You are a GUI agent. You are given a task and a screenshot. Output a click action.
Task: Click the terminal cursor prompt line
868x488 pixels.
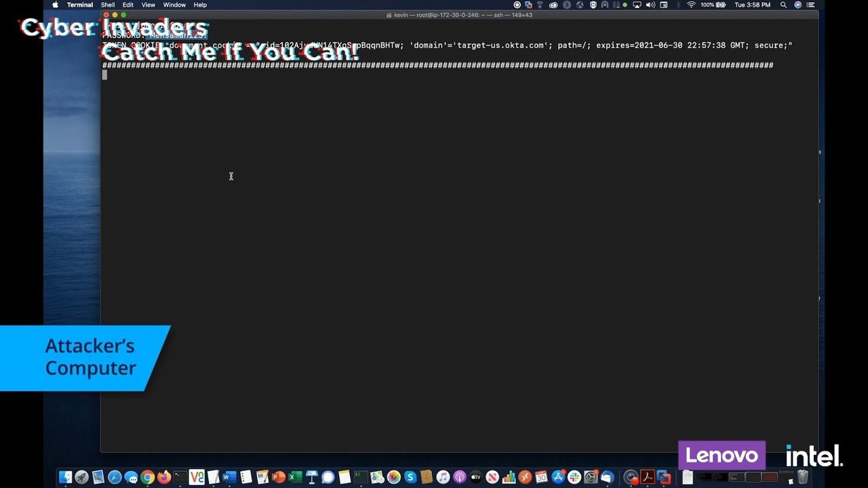coord(104,75)
